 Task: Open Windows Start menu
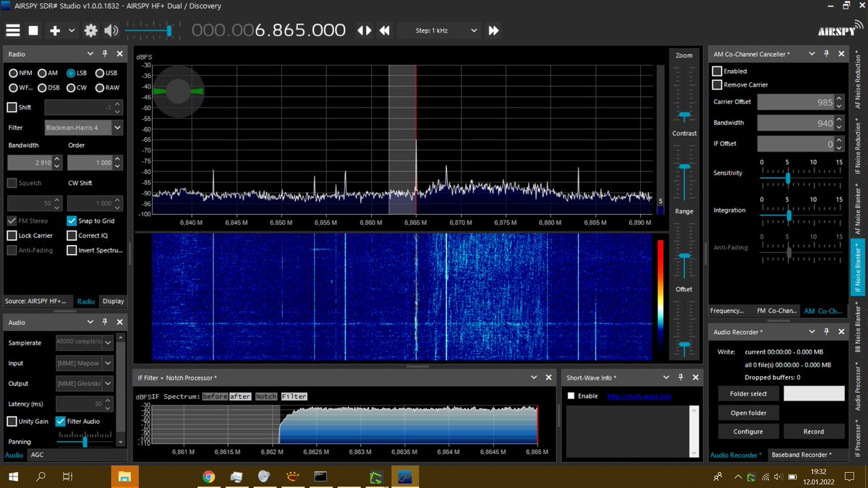pyautogui.click(x=13, y=476)
